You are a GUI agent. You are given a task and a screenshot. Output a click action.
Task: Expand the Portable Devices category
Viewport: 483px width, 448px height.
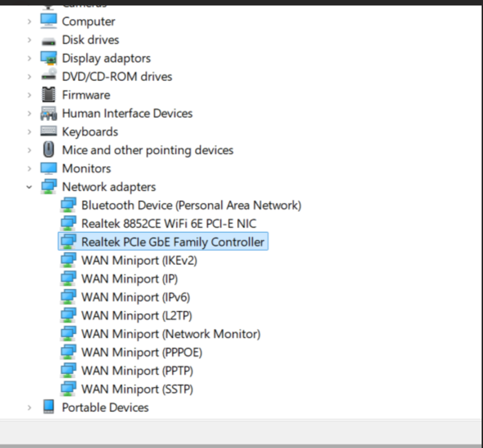click(x=29, y=408)
